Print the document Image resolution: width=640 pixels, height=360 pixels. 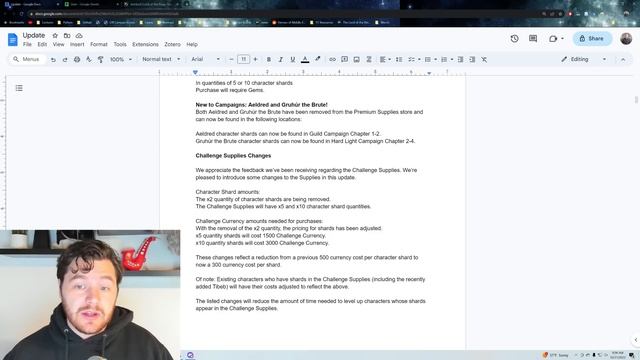pos(77,60)
